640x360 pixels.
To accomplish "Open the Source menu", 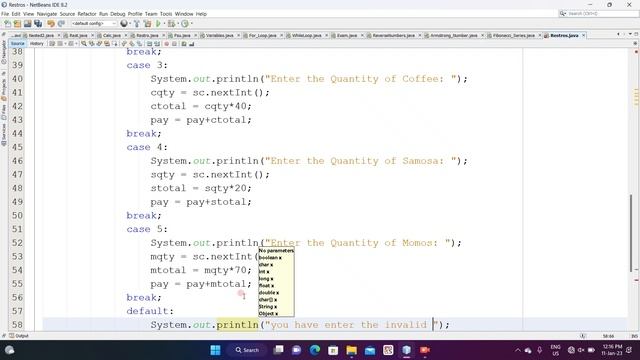I will (67, 14).
